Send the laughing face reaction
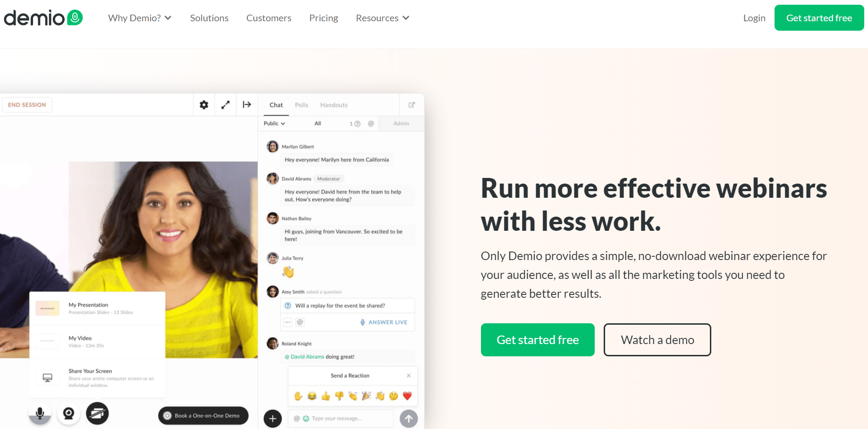 312,396
